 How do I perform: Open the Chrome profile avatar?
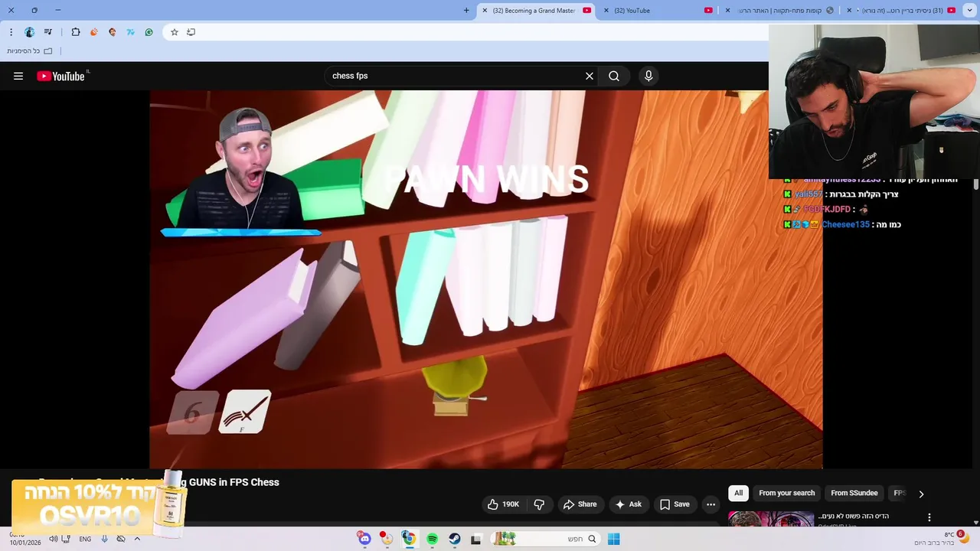point(29,32)
